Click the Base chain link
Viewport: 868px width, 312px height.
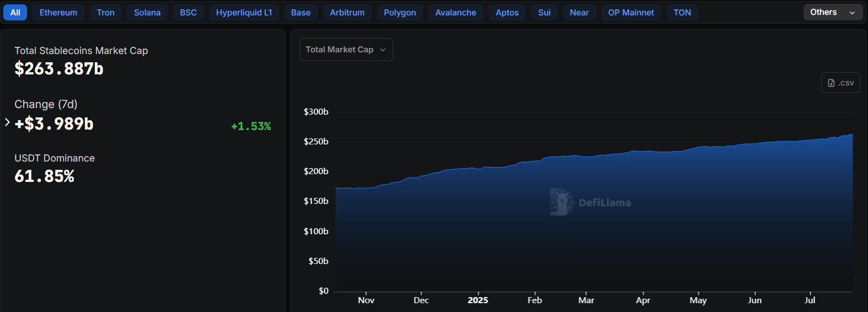tap(301, 13)
